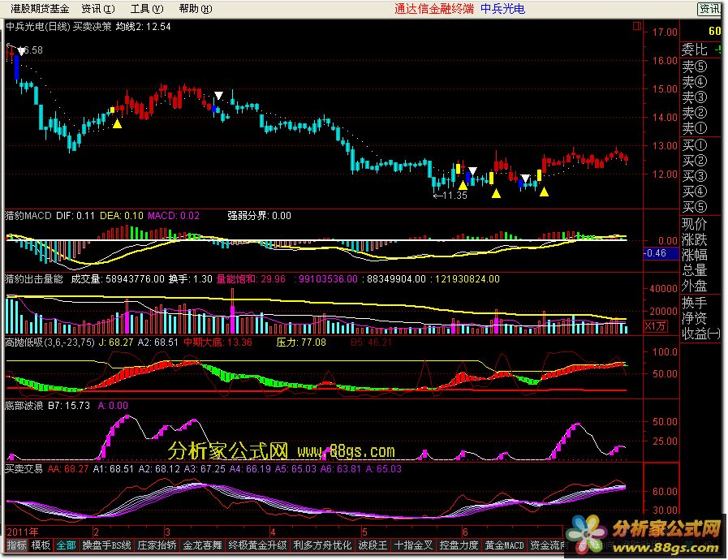Switch to the 终极黄金升级 indicator tab
The width and height of the screenshot is (728, 560).
pos(257,545)
